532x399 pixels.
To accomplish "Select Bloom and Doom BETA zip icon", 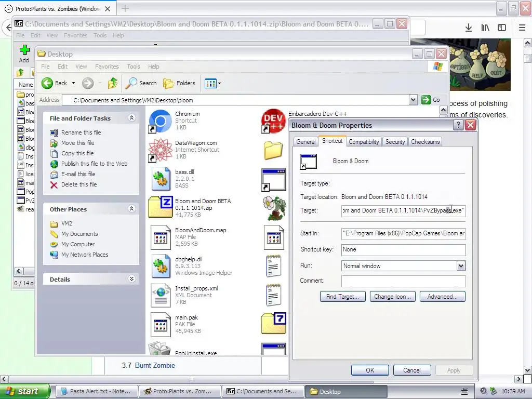I will (x=160, y=207).
